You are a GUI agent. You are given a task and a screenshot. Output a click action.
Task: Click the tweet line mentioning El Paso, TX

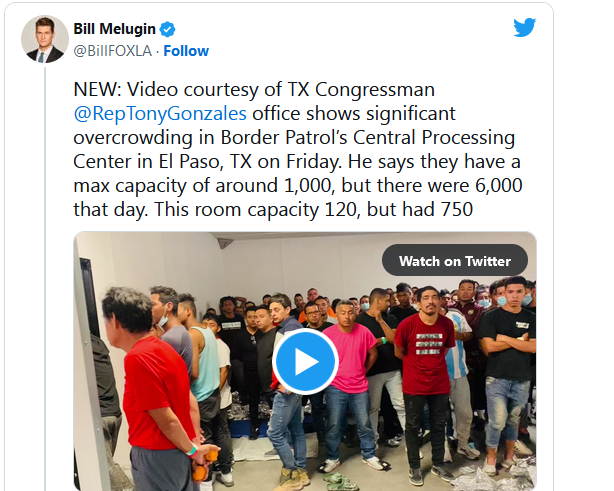click(297, 161)
